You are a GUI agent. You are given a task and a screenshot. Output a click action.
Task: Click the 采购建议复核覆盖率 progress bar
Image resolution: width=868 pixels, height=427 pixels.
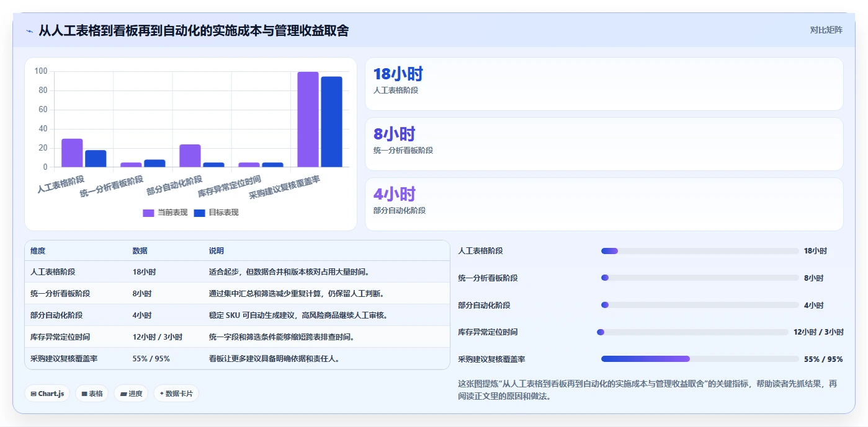pos(700,359)
